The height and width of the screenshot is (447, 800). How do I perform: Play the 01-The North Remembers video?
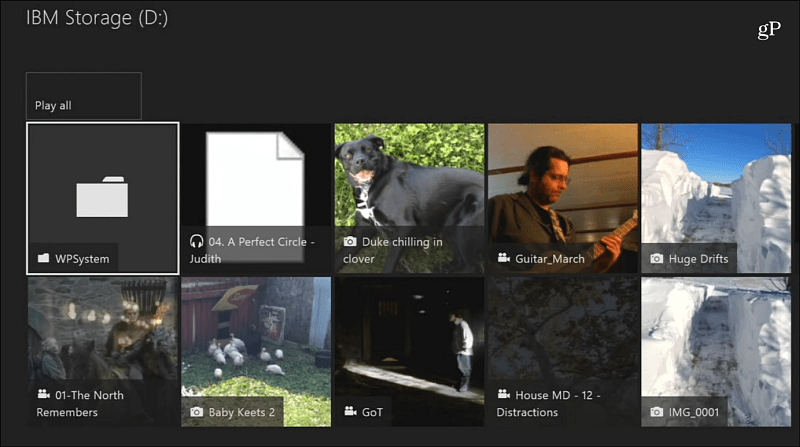click(103, 352)
